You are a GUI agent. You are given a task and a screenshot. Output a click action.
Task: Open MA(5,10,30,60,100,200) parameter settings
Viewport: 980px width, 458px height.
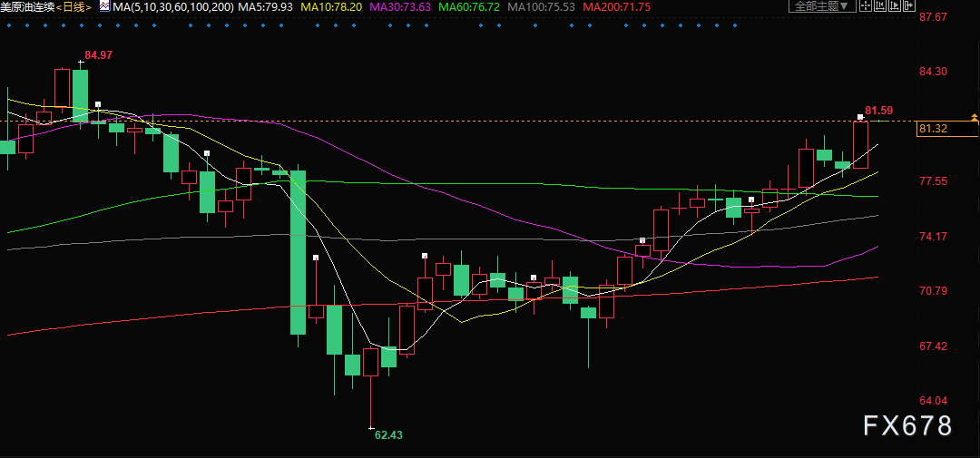coord(173,7)
